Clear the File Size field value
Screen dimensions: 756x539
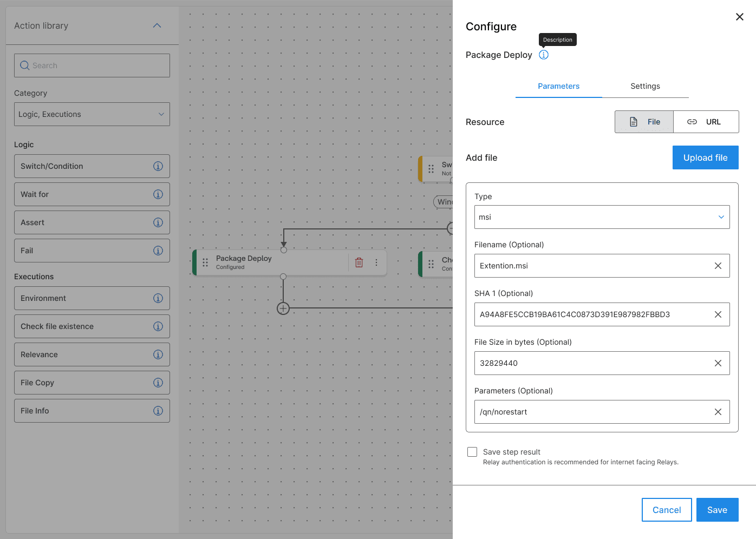point(718,363)
